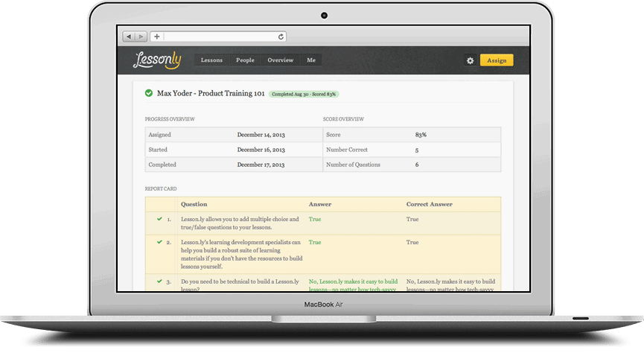Image resolution: width=644 pixels, height=356 pixels.
Task: Click the date 'December 17, 2013'
Action: [261, 165]
